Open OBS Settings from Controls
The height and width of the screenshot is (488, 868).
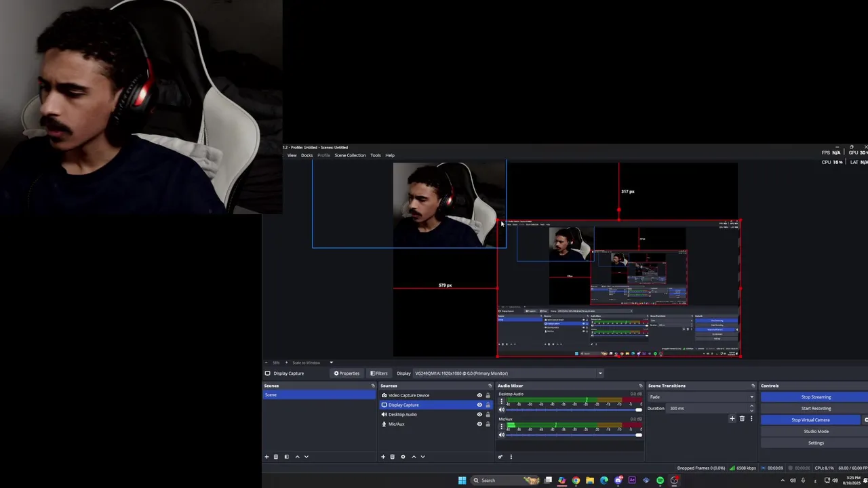click(816, 443)
